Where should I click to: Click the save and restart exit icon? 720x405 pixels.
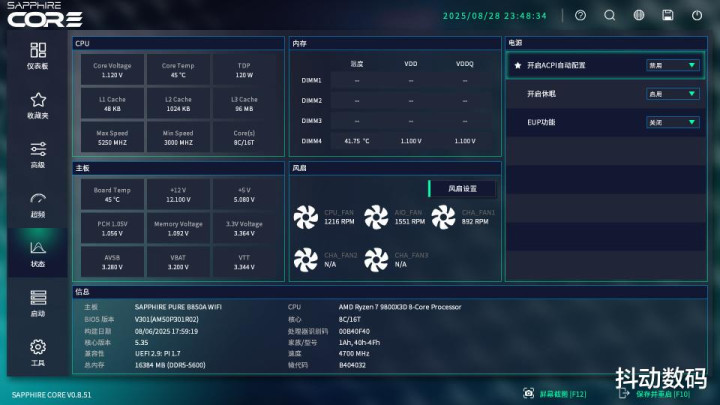point(624,394)
